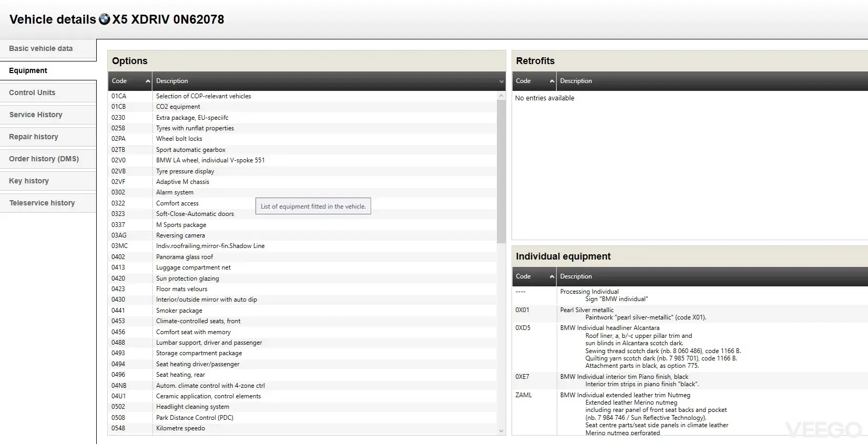The height and width of the screenshot is (444, 868).
Task: Select the Luggage compartment net row
Action: click(x=302, y=267)
